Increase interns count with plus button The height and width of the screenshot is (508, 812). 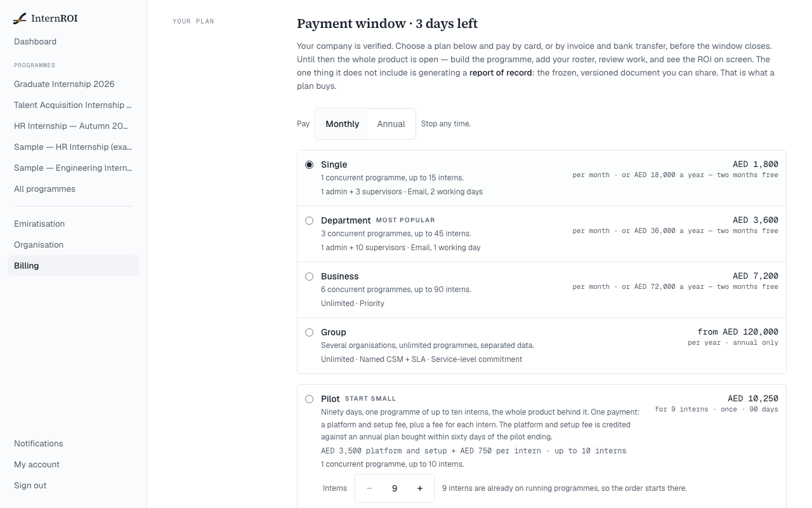(x=420, y=488)
